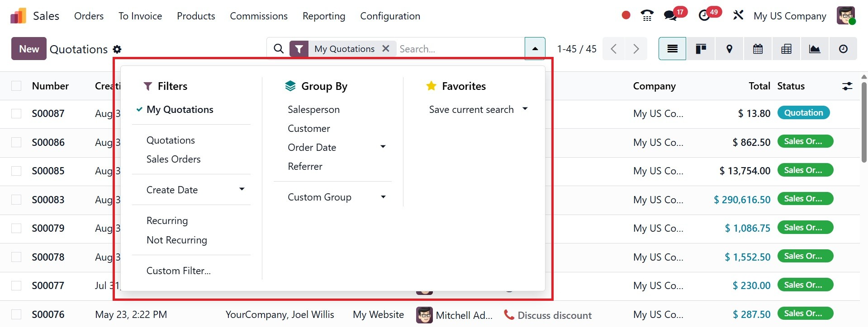868x327 pixels.
Task: Group by Salesperson
Action: point(313,109)
